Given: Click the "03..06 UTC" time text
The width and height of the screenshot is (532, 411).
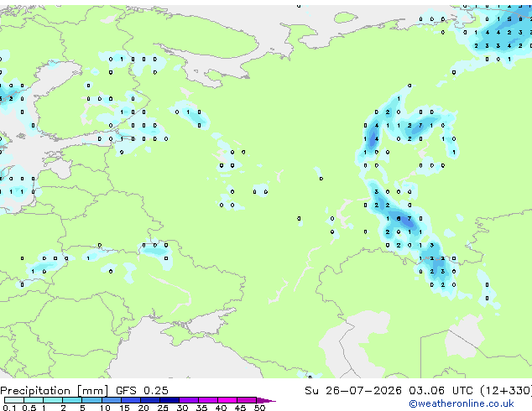Looking at the screenshot, I should (x=441, y=391).
